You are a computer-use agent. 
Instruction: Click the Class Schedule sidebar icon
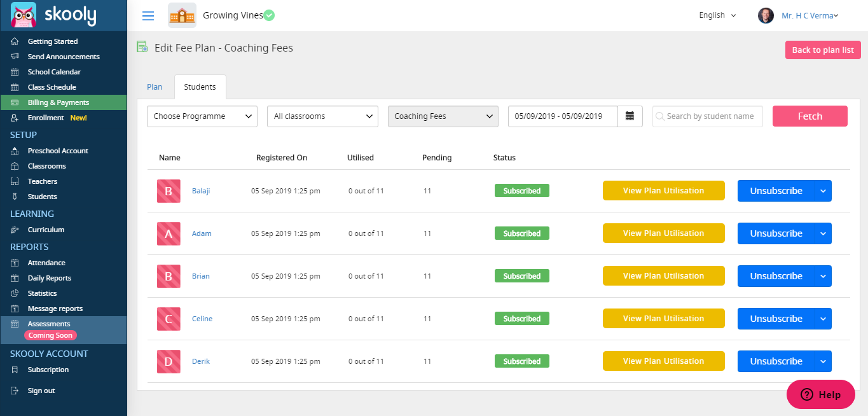click(x=15, y=87)
